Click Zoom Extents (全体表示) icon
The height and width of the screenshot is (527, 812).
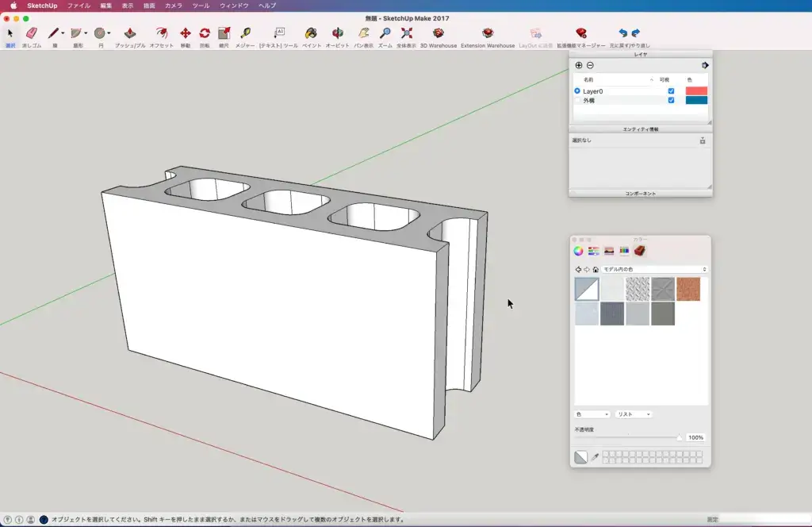click(407, 33)
